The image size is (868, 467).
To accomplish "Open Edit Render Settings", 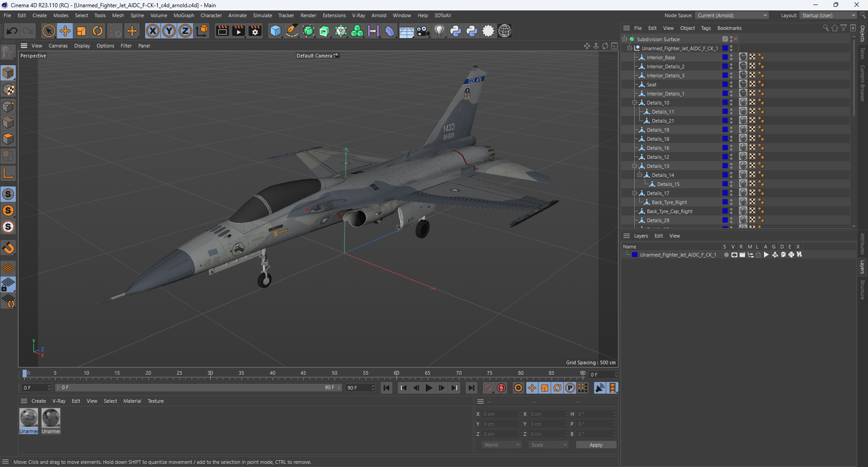I will pos(255,31).
